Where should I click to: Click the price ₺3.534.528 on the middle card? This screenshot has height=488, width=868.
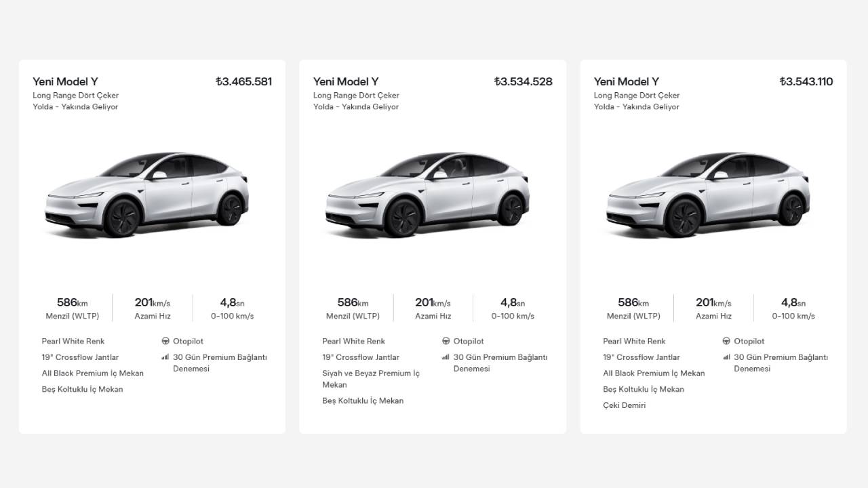pyautogui.click(x=523, y=81)
